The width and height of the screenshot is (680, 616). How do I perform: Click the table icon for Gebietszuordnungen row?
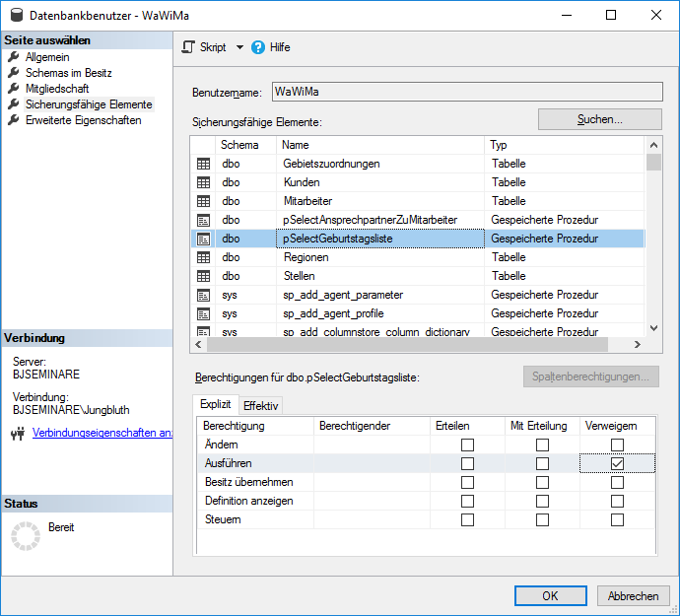click(x=204, y=164)
